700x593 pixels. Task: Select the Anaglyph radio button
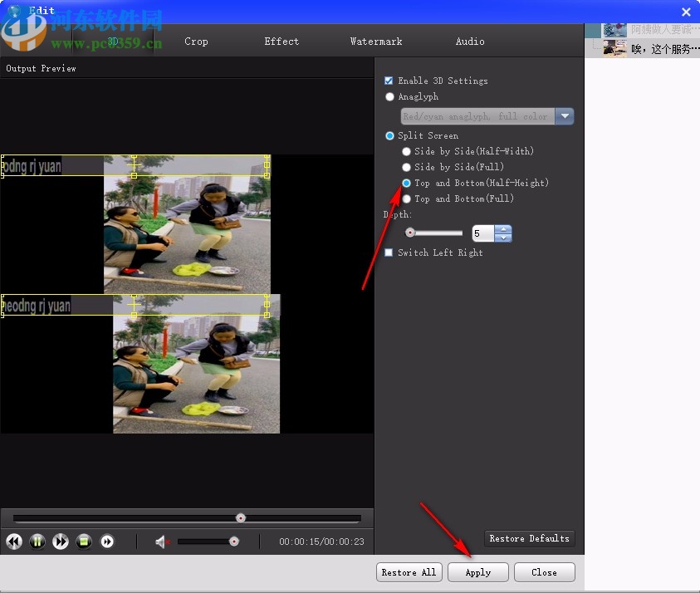coord(389,96)
